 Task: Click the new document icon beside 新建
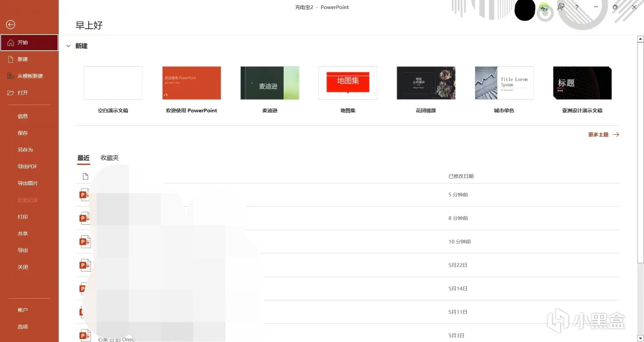coord(11,59)
